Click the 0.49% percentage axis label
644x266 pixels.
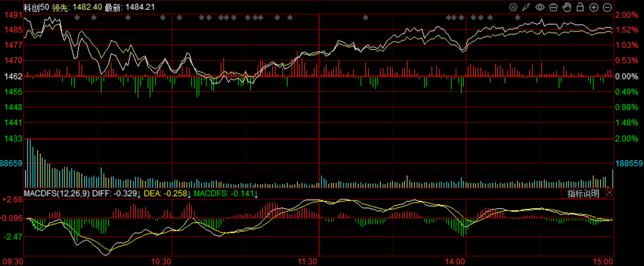(627, 92)
